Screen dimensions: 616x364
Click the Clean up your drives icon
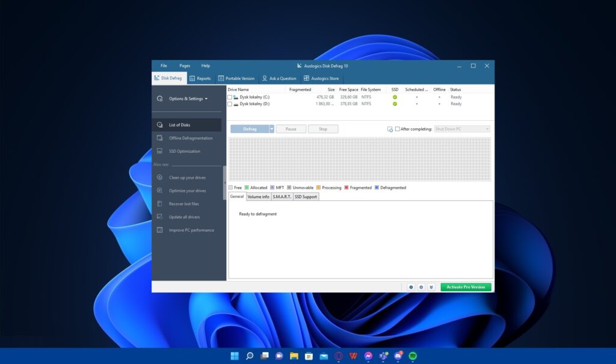pyautogui.click(x=160, y=177)
